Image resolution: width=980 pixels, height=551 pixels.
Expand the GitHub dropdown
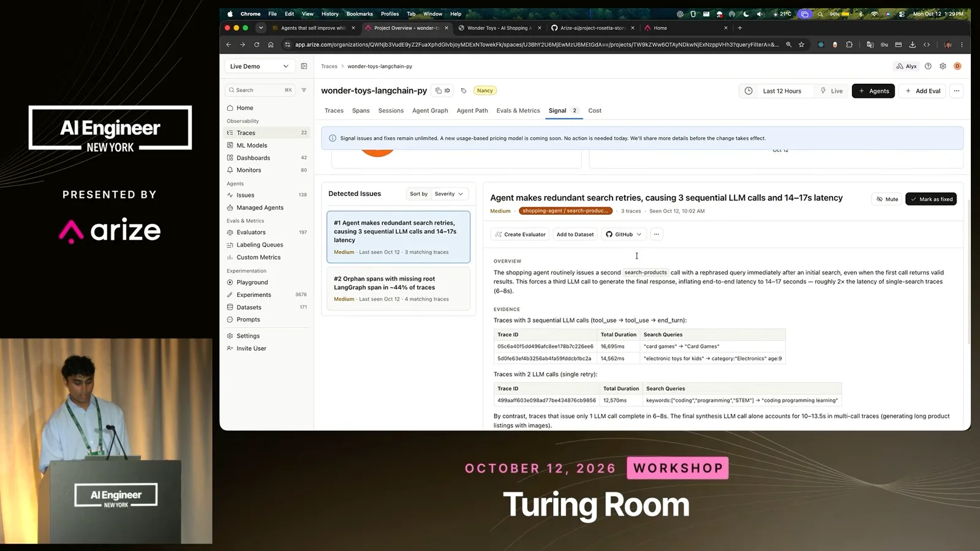point(624,234)
